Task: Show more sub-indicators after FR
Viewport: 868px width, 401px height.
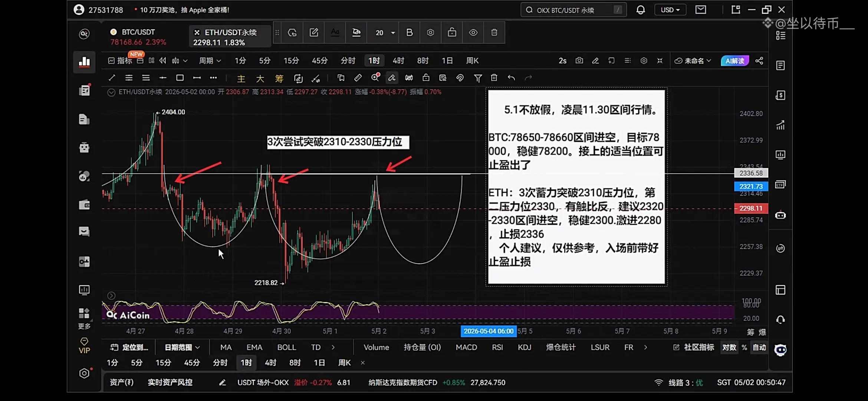Action: point(646,347)
